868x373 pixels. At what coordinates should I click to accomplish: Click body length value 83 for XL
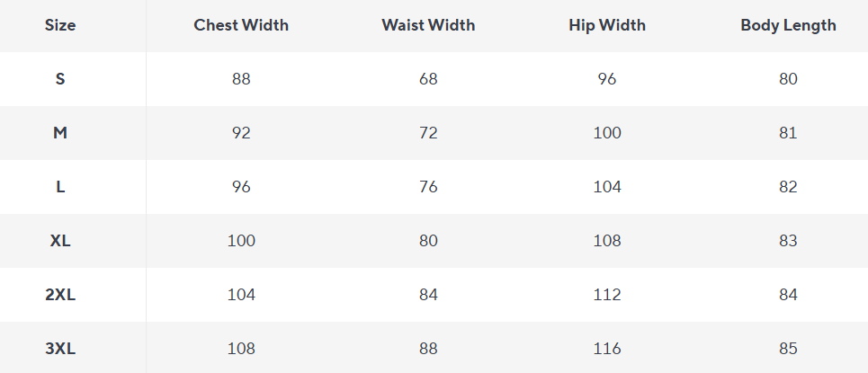[x=788, y=241]
